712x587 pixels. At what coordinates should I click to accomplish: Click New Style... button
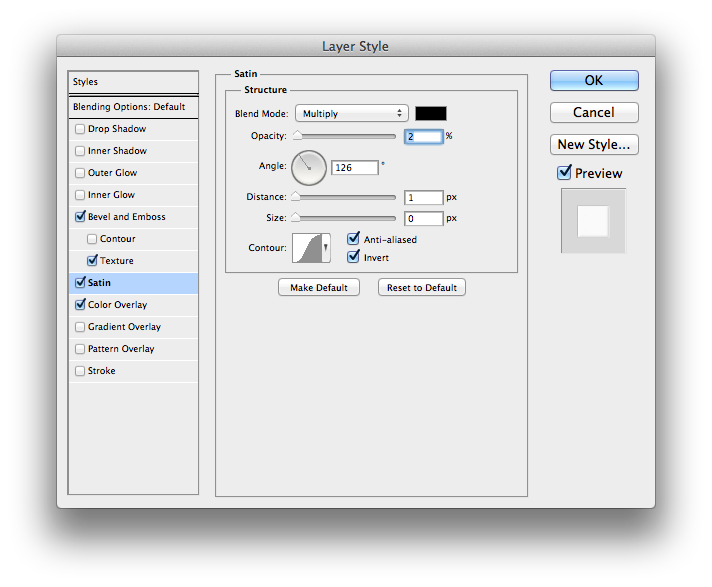[x=594, y=144]
